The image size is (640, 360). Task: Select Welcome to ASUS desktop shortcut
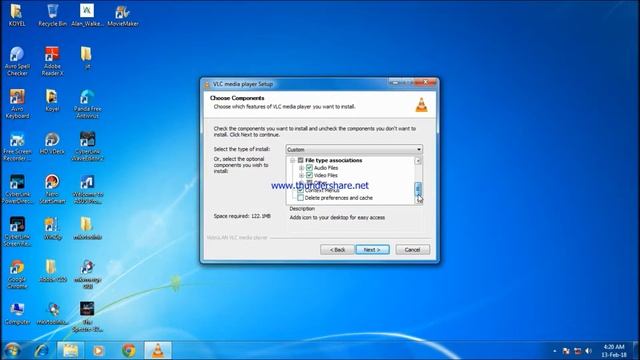click(x=87, y=189)
